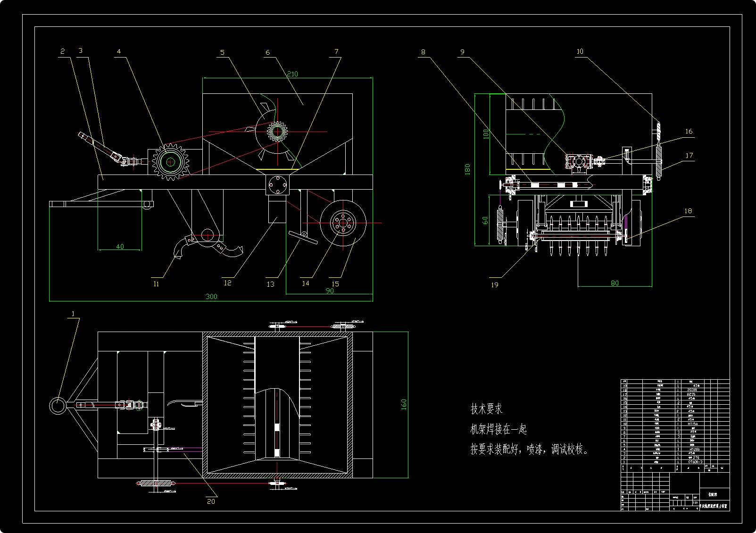Select the large sprocket in the side view
Viewport: 756px width, 533px height.
(x=170, y=162)
